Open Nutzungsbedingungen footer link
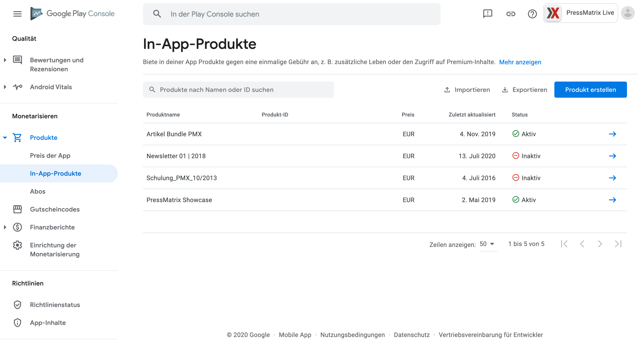This screenshot has width=644, height=350. tap(352, 335)
